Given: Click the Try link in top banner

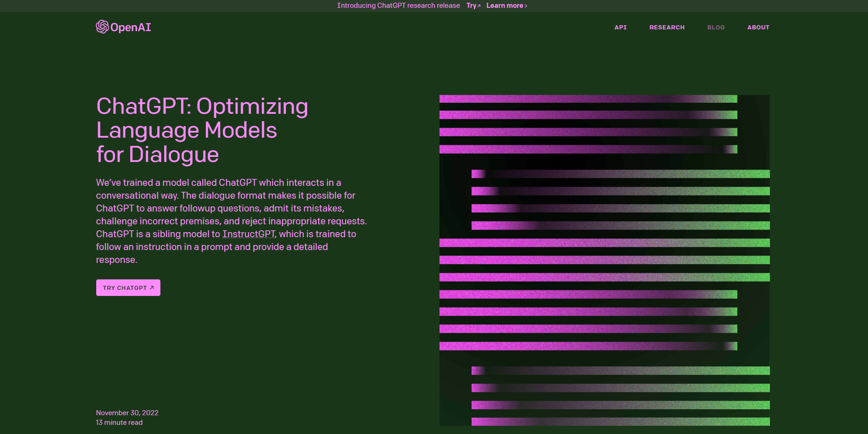Looking at the screenshot, I should coord(473,6).
